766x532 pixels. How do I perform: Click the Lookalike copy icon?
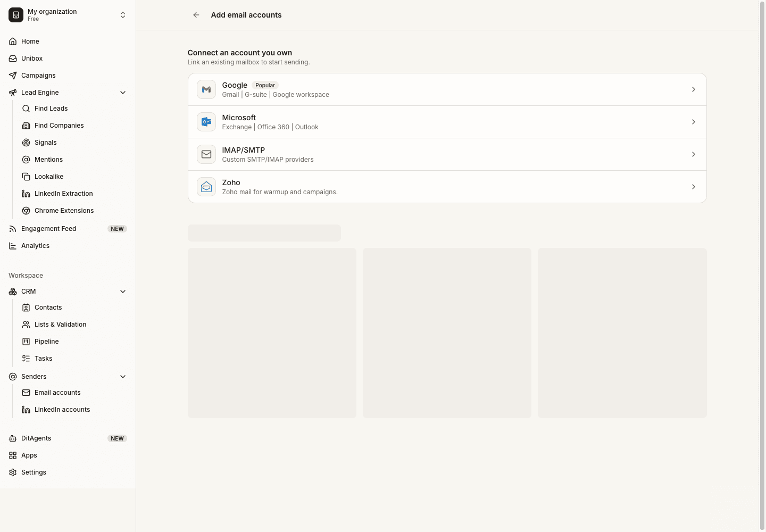coord(26,177)
